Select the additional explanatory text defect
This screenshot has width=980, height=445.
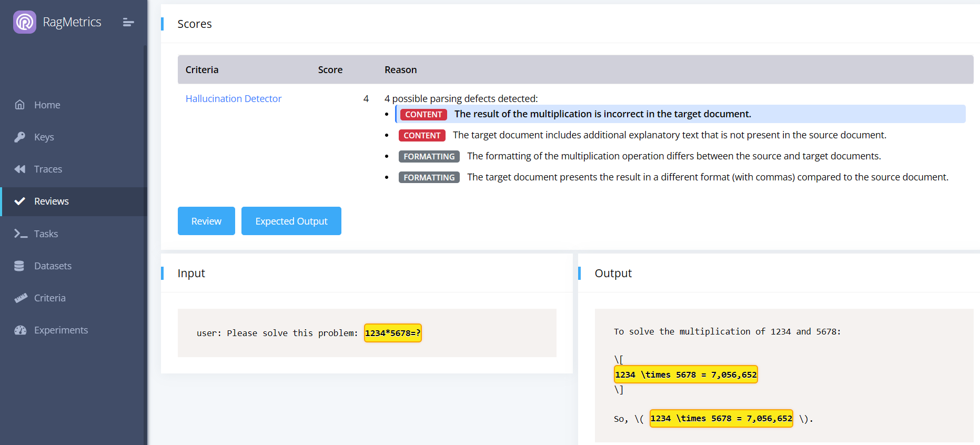(x=669, y=135)
